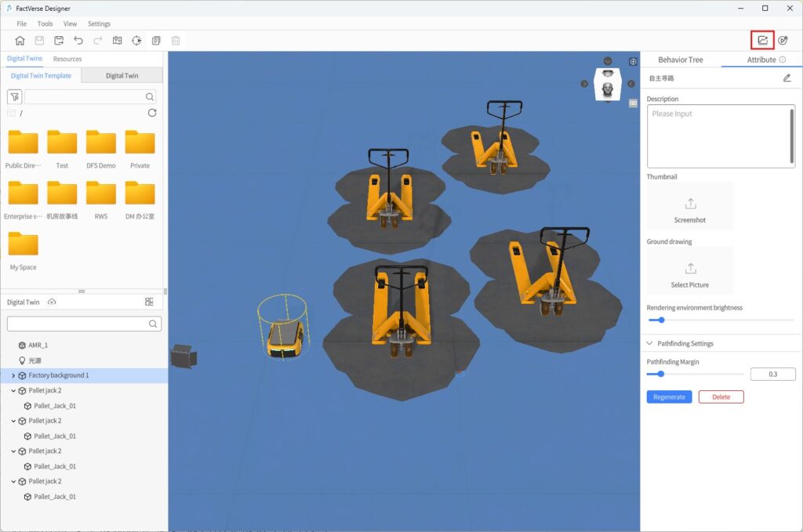This screenshot has height=532, width=803.
Task: Click the grid icon below the view cube
Action: (633, 103)
